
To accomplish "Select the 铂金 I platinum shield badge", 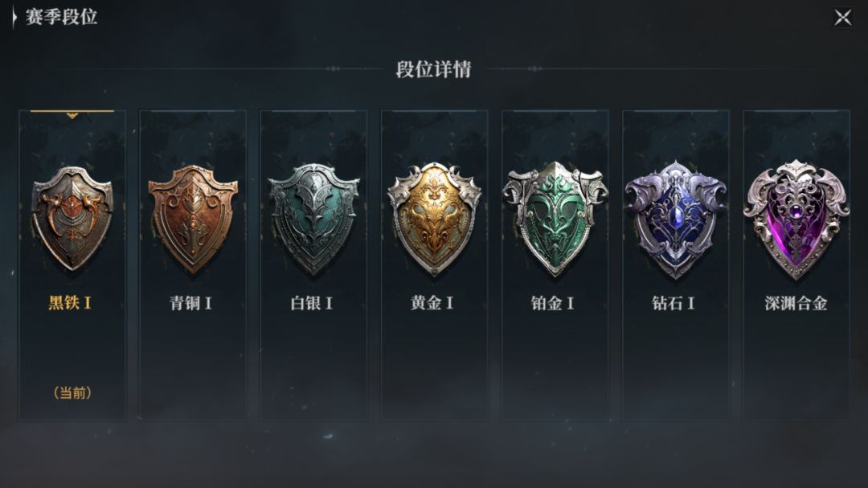I will 555,219.
